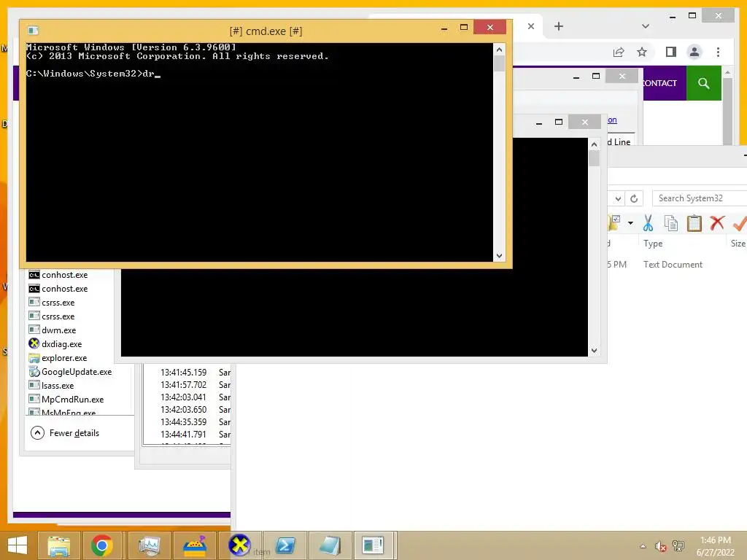
Task: Select the explorer.exe process
Action: 64,357
